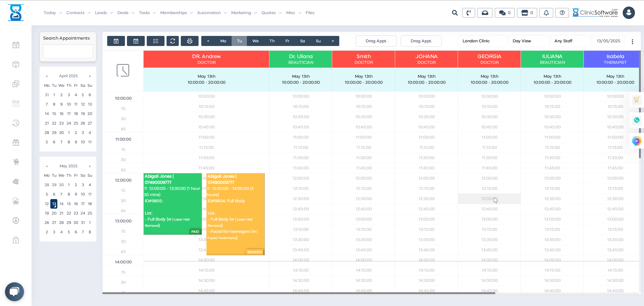
Task: Open the WhatsApp panel on the right edge
Action: tap(636, 120)
